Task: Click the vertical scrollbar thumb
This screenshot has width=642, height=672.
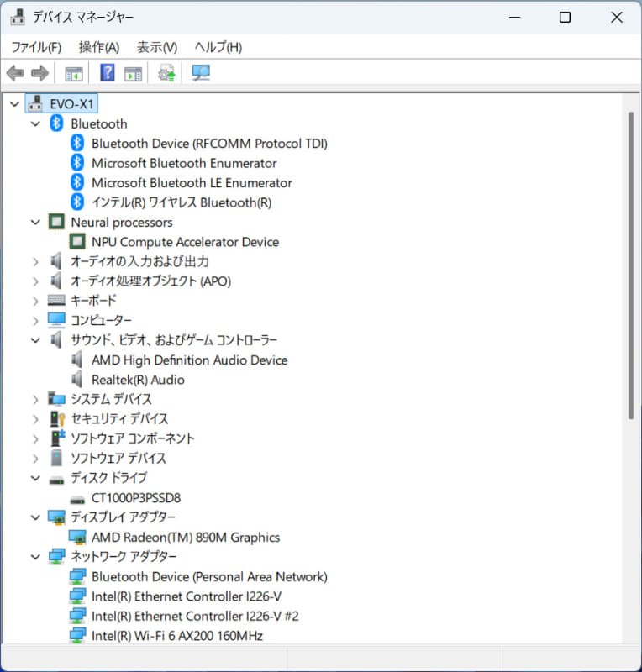Action: 631,265
